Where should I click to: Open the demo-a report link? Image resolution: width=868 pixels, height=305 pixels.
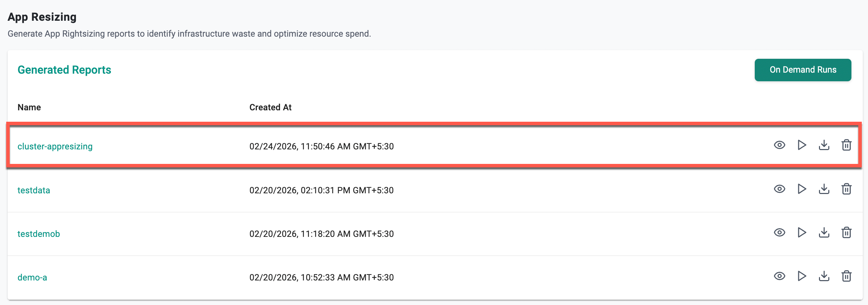click(32, 278)
